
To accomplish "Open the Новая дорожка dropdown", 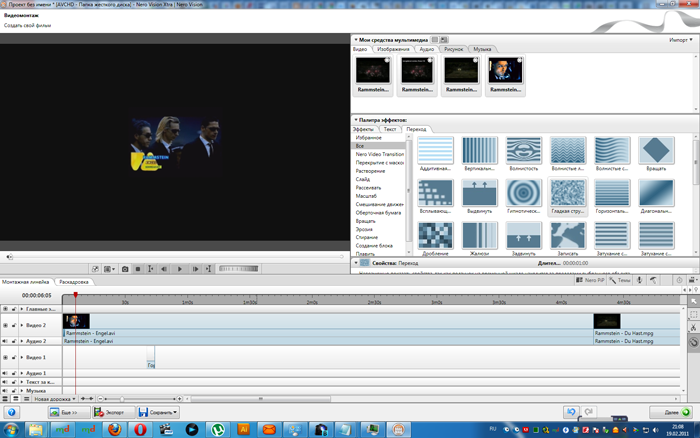I will tap(54, 399).
